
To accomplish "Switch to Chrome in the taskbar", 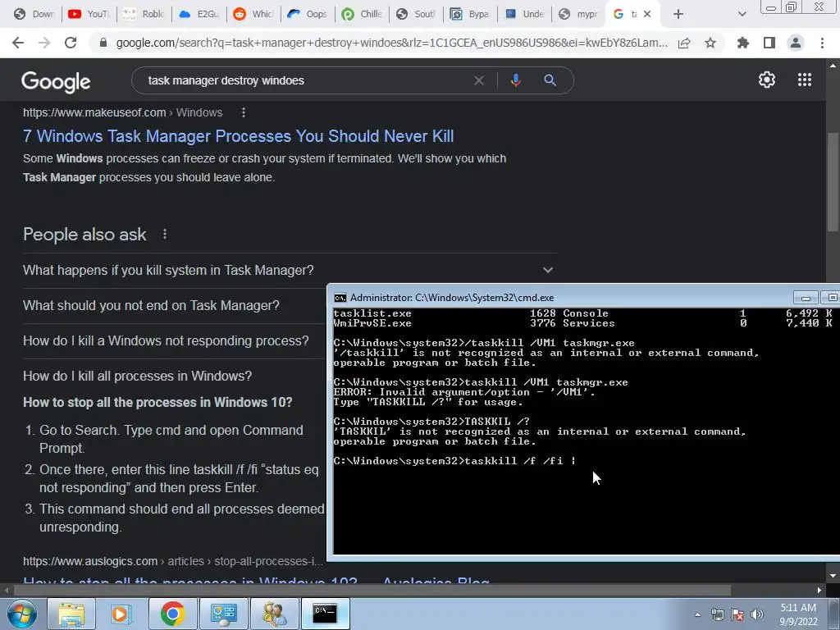I will pos(172,614).
